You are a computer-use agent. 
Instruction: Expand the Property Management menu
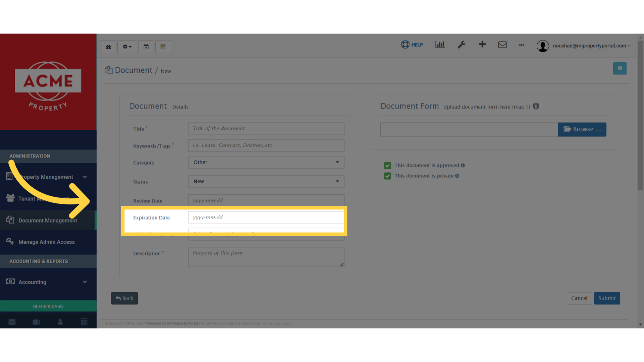coord(48,177)
